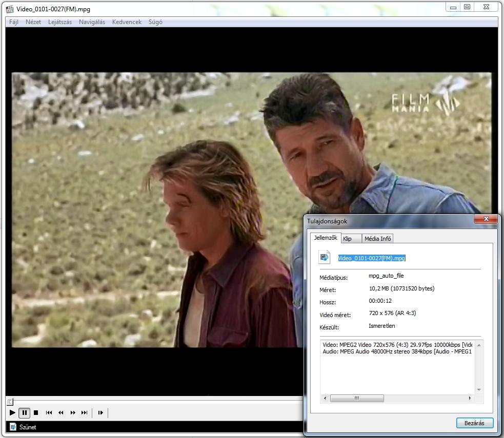Click the mpg file icon in Tulajdonságok

pyautogui.click(x=325, y=257)
